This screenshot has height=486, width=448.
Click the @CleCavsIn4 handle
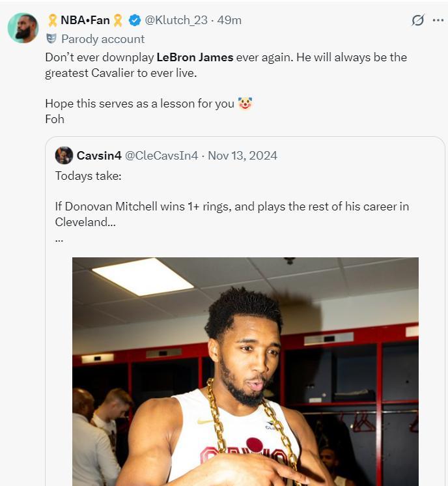pyautogui.click(x=161, y=156)
